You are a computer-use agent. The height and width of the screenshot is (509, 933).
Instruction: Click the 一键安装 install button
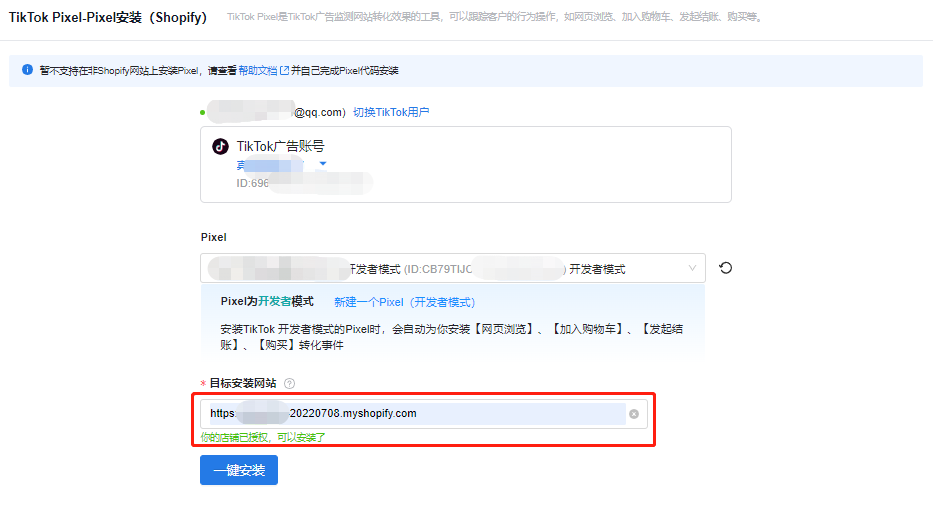pos(239,470)
